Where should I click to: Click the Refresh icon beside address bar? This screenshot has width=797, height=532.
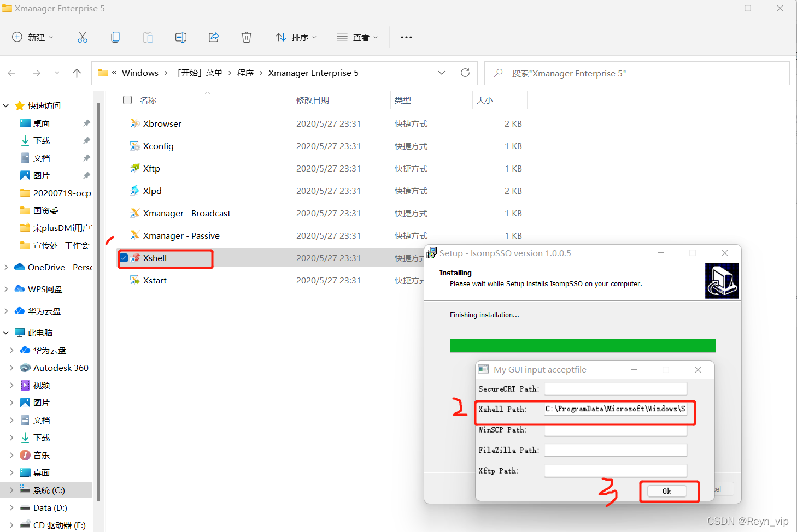click(465, 73)
